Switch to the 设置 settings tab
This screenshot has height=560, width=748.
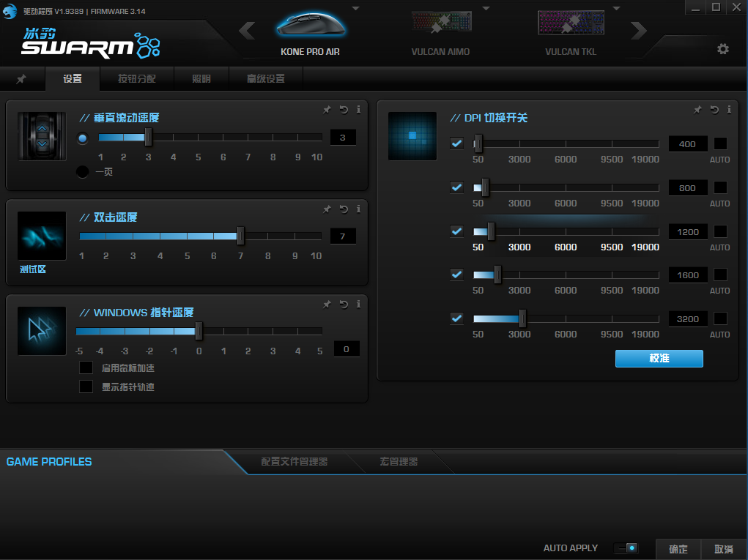click(73, 78)
